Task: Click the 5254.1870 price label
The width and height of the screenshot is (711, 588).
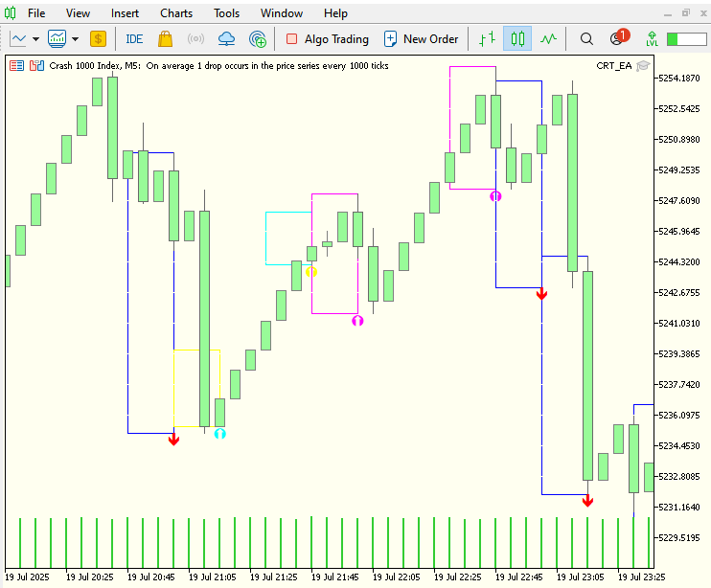Action: [x=678, y=78]
